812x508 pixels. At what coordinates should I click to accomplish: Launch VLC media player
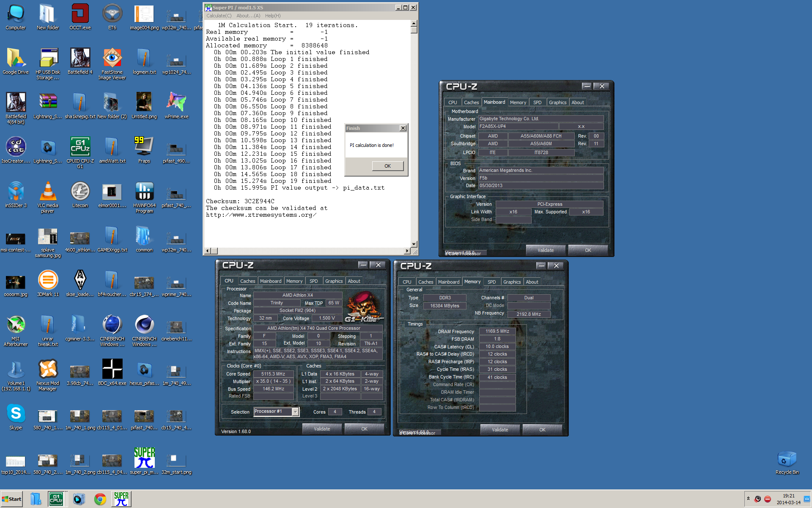[48, 197]
